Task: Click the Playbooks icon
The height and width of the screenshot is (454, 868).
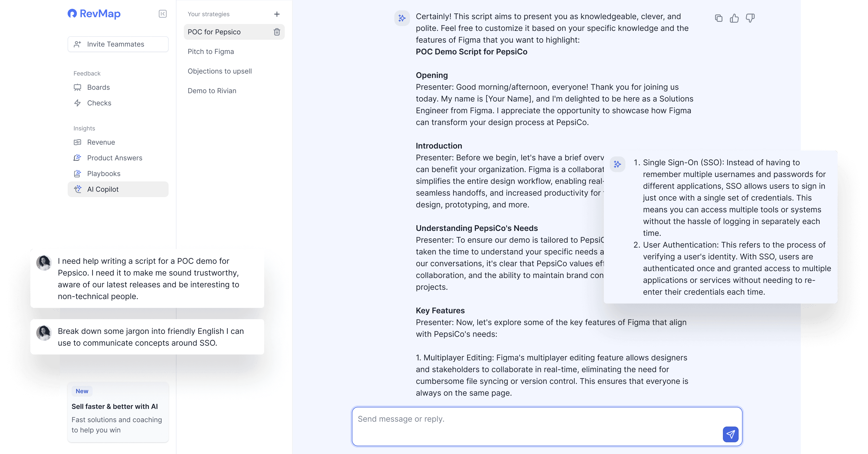Action: coord(77,174)
